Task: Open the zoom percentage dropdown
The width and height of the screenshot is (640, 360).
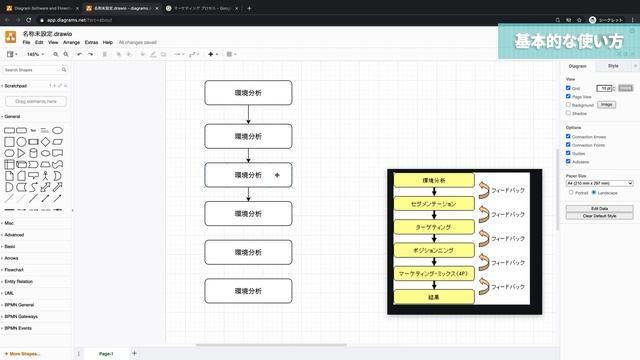Action: (35, 54)
